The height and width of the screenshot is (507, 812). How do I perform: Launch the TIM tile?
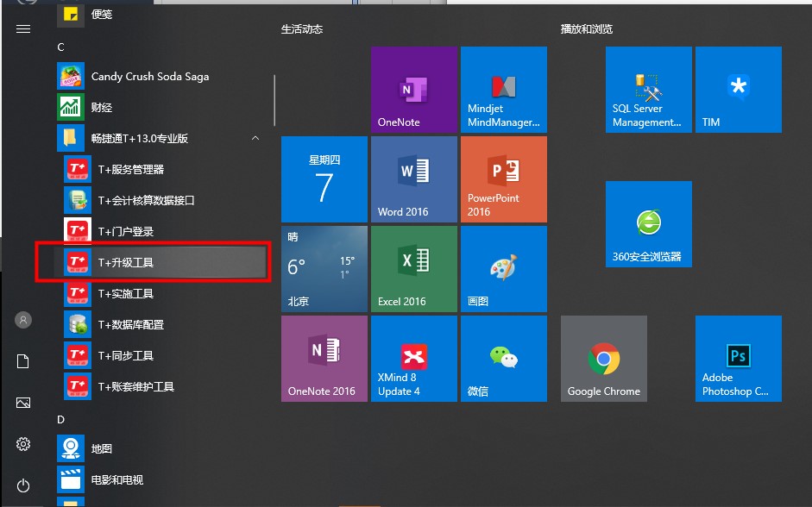[739, 90]
